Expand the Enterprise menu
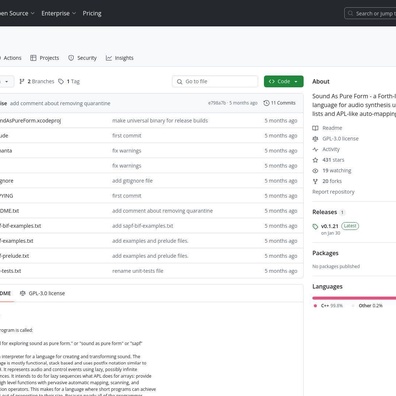The image size is (396, 396). point(59,13)
